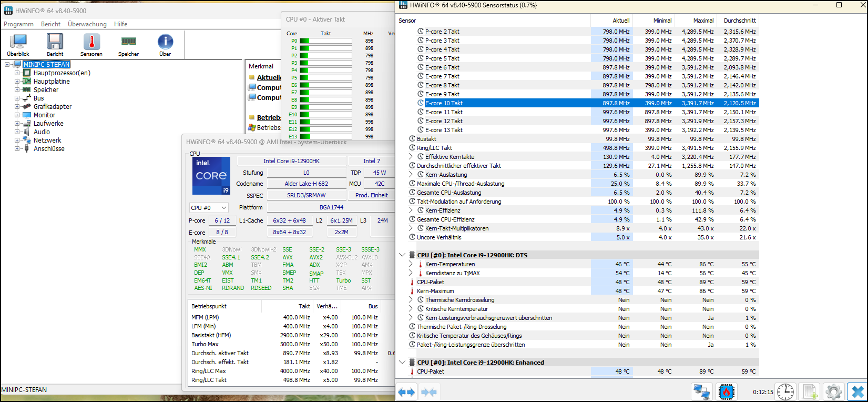The height and width of the screenshot is (402, 868).
Task: Collapse the MINIPC-STEFAN root node
Action: click(7, 64)
